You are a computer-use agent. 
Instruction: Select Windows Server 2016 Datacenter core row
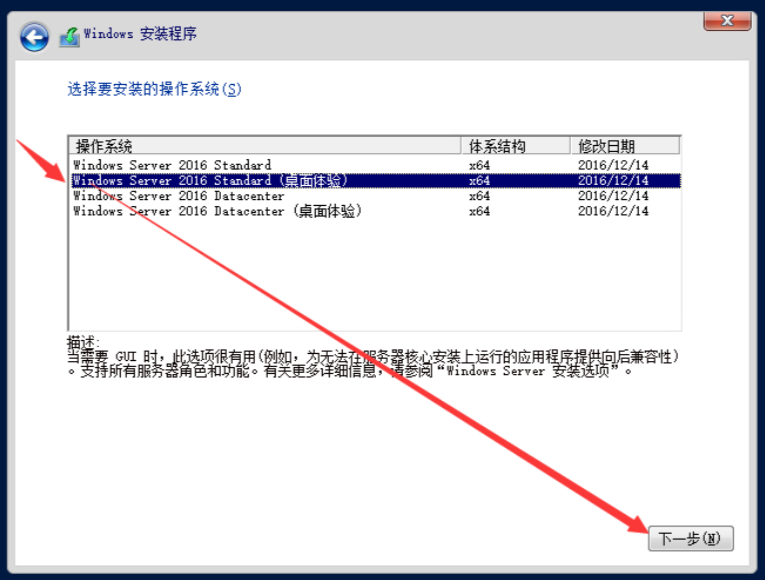[x=375, y=196]
